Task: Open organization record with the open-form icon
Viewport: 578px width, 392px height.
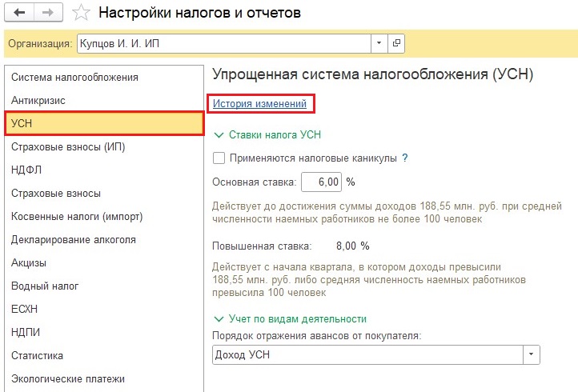Action: pos(396,43)
